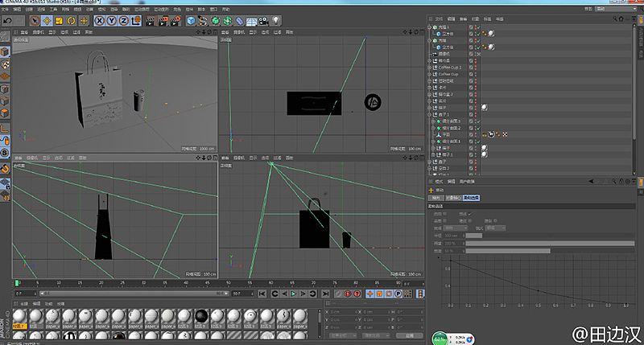Screen dimensions: 644x345
Task: Toggle visibility dots for Coffee Cup.1
Action: click(476, 68)
